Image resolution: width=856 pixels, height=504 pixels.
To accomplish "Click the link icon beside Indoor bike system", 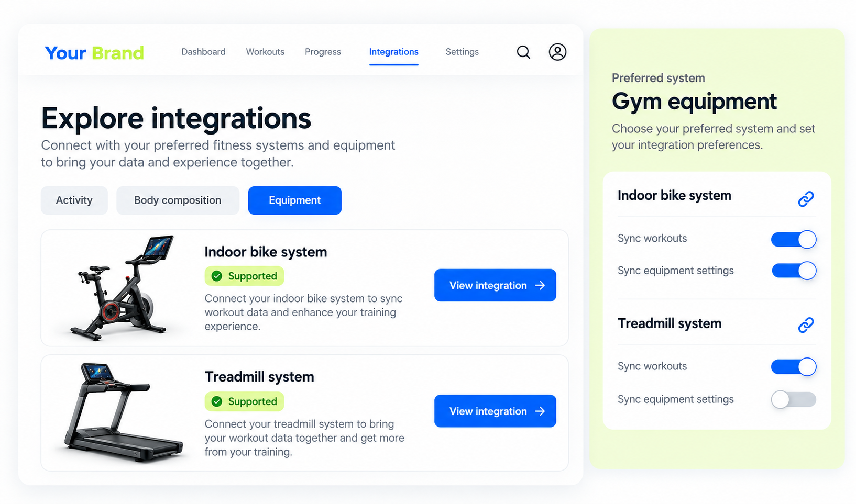I will pyautogui.click(x=806, y=199).
